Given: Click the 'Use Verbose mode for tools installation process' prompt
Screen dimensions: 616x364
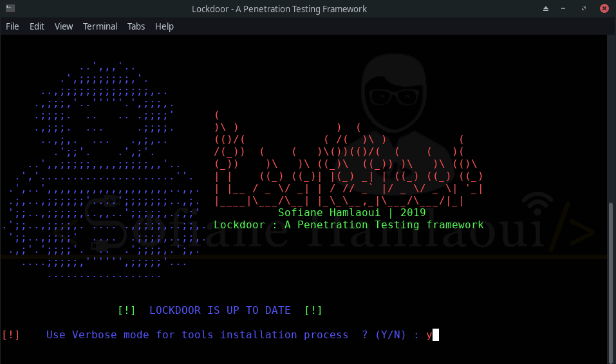Looking at the screenshot, I should (x=197, y=335).
